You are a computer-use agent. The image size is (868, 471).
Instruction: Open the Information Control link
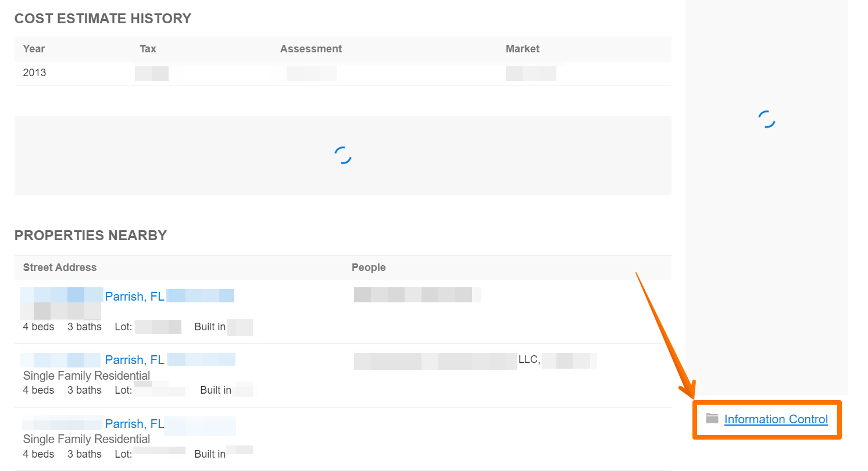coord(776,419)
